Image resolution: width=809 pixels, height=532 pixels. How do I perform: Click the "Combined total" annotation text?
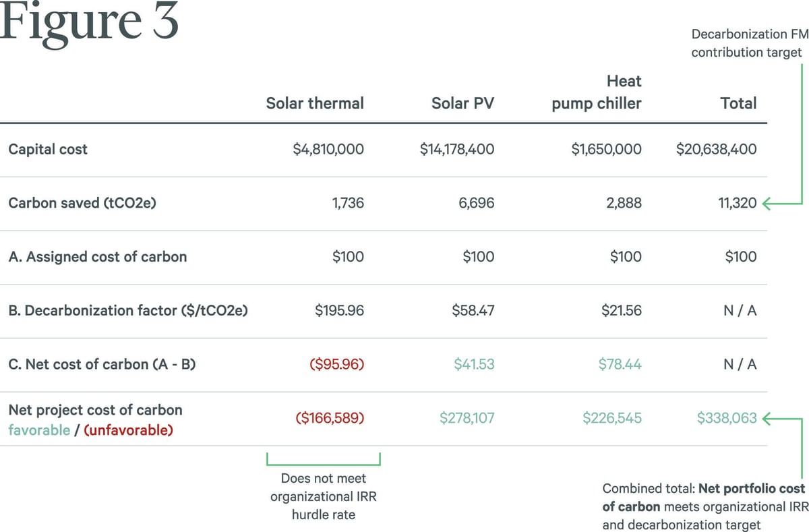click(x=703, y=506)
